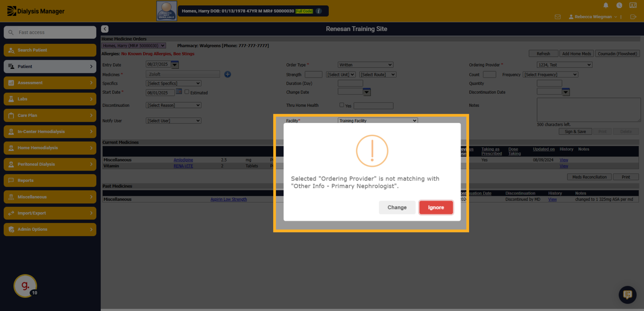Toggle the Estimated checkbox

click(187, 92)
